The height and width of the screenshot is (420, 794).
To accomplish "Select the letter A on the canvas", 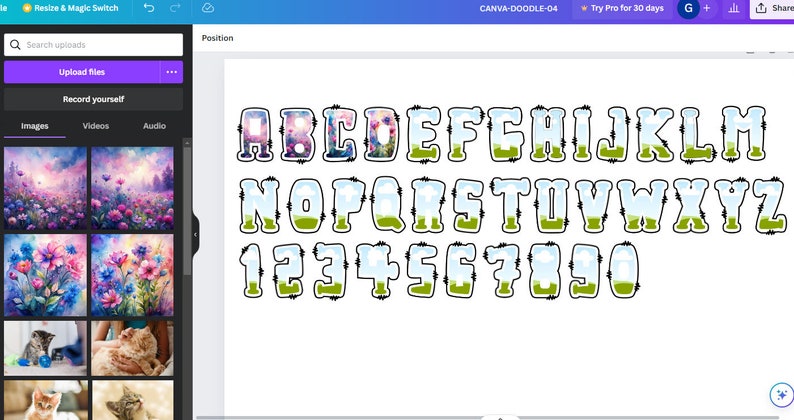I will click(x=256, y=135).
